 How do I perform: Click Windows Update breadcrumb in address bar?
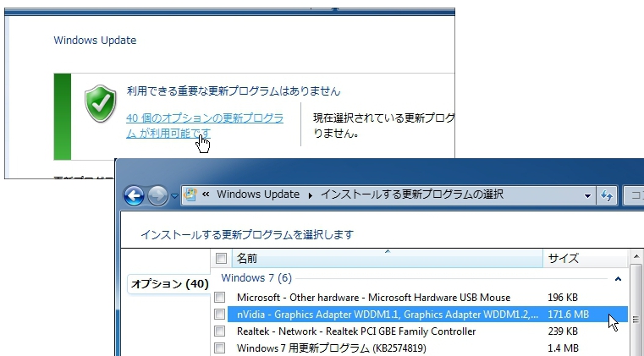point(258,194)
